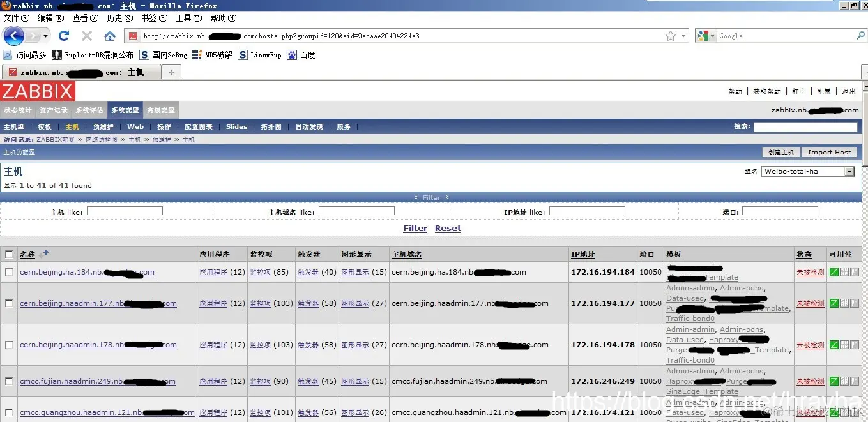Click the IP address 172.16.194.184

pyautogui.click(x=602, y=272)
